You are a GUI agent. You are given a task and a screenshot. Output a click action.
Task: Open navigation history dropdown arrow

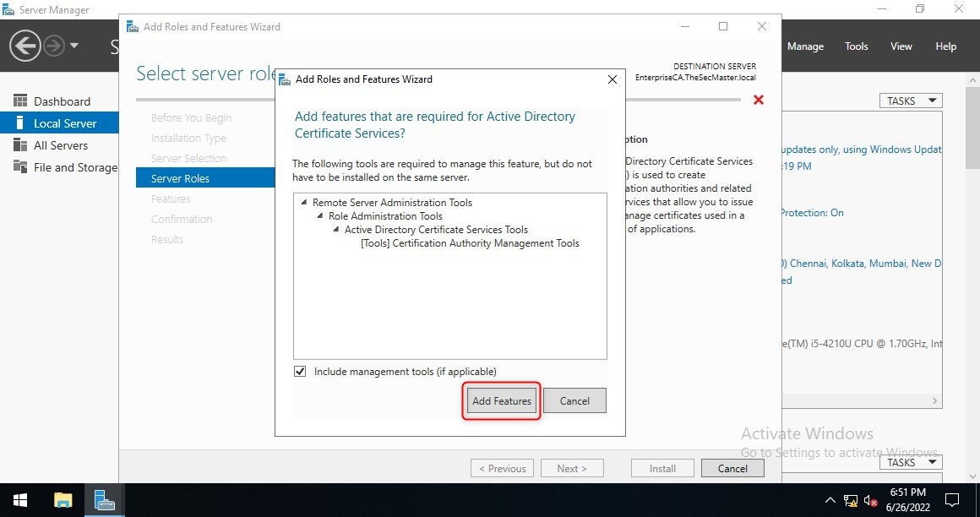(74, 46)
